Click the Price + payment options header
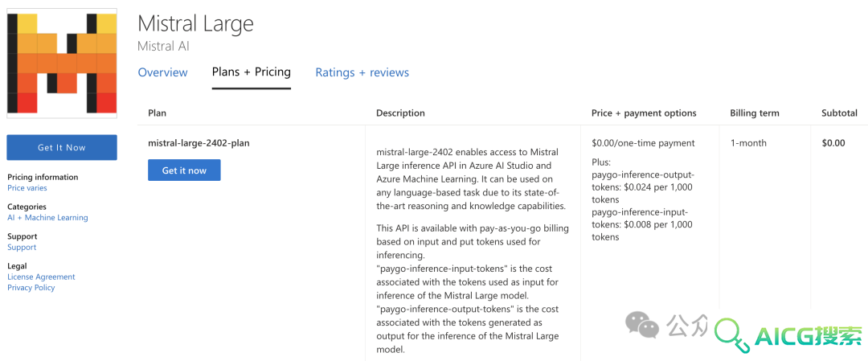Screen dimensions: 868x361 [x=644, y=113]
